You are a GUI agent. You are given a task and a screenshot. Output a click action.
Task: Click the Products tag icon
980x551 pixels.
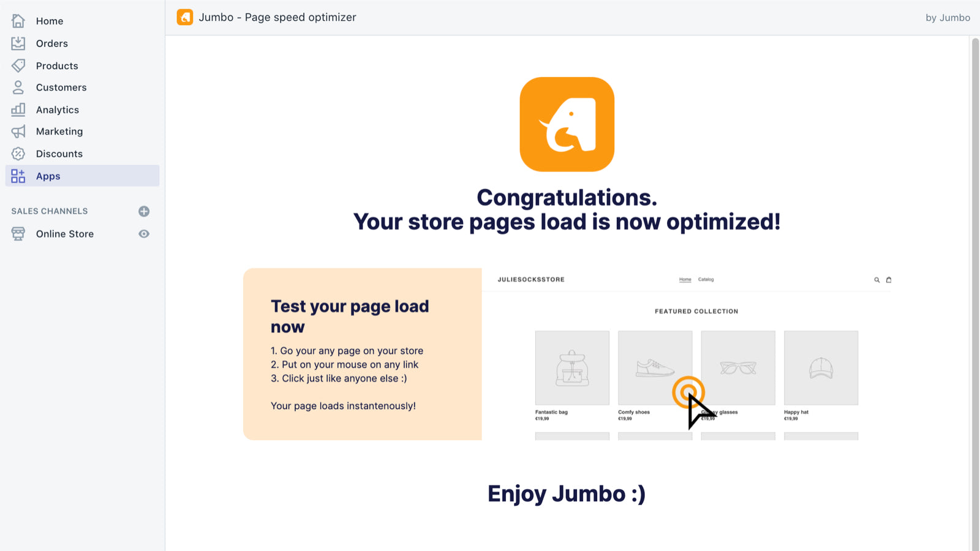18,66
